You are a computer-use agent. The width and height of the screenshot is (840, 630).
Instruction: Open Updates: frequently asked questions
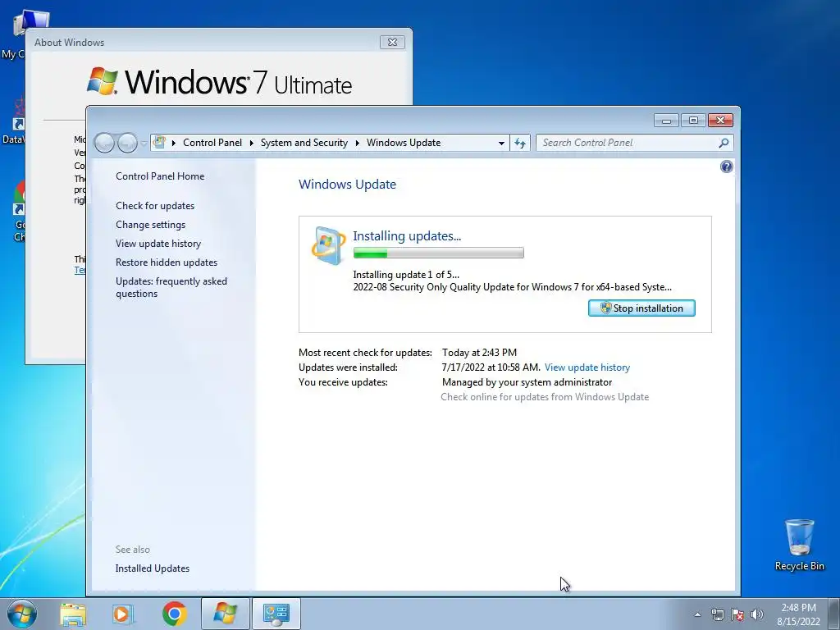coord(171,287)
